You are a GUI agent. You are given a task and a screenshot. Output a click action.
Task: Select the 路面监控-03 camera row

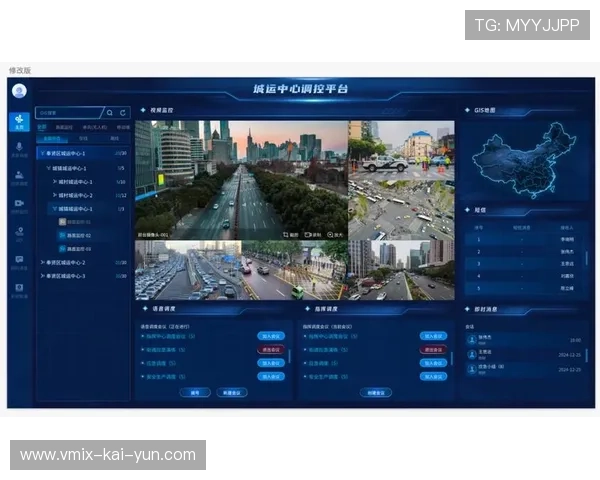92,249
